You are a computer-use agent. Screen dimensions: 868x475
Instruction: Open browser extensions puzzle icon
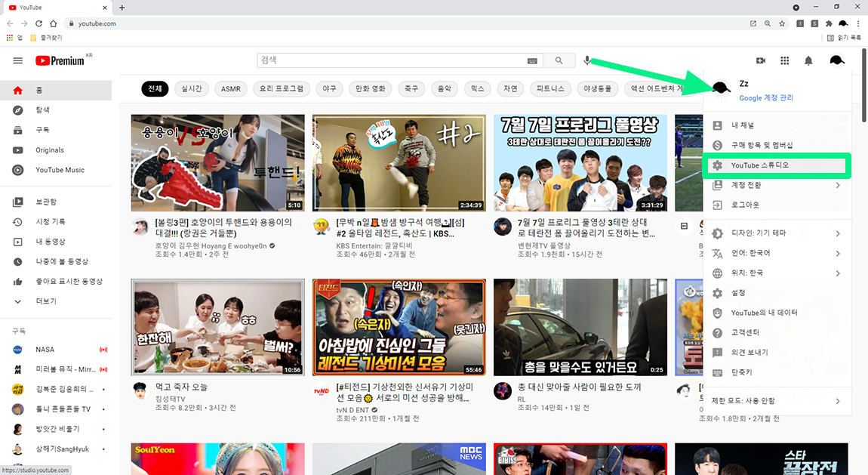pos(829,23)
